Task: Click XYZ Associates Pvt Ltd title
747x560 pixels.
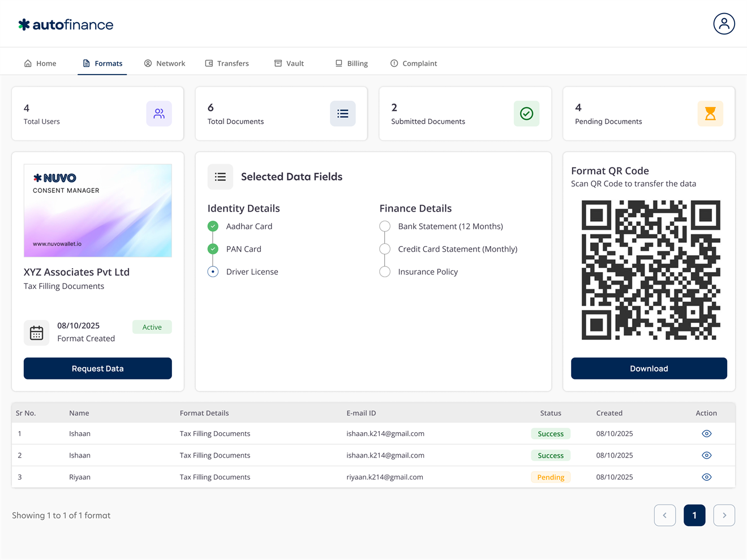Action: click(x=76, y=272)
